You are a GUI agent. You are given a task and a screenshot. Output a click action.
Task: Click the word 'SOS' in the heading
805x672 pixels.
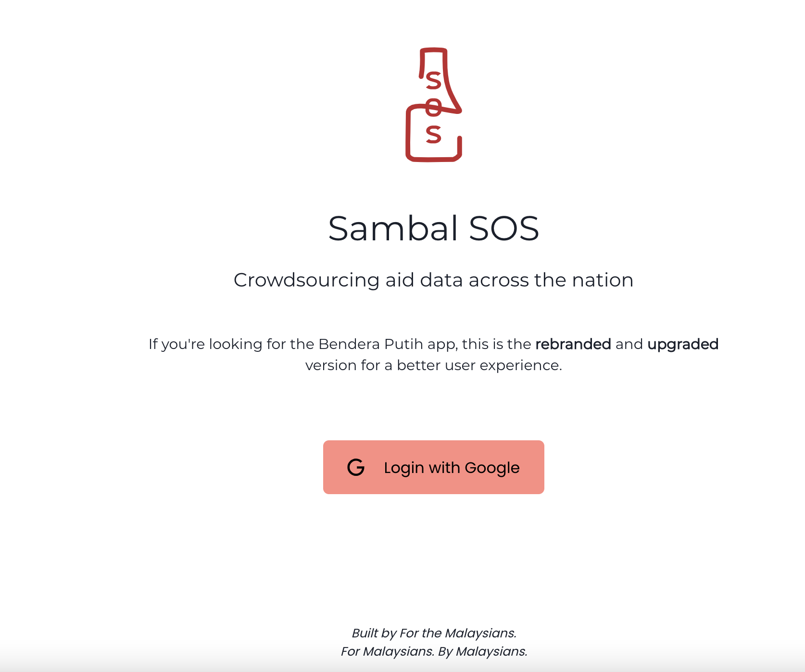click(x=504, y=228)
